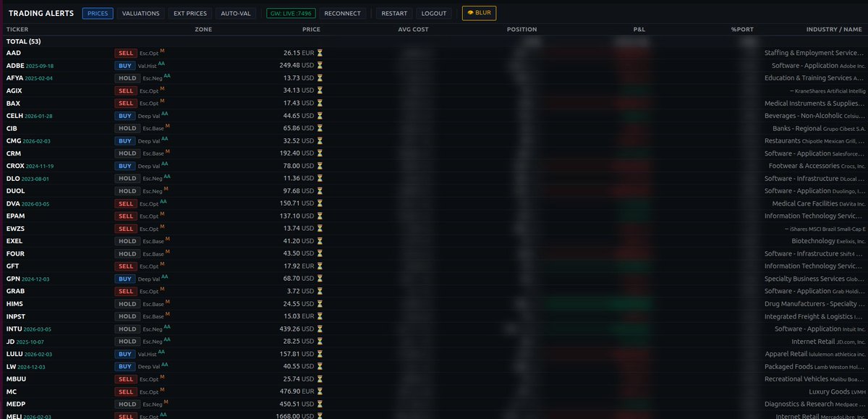Click the hourglass icon in the DUOL row
This screenshot has height=419, width=868.
[320, 191]
